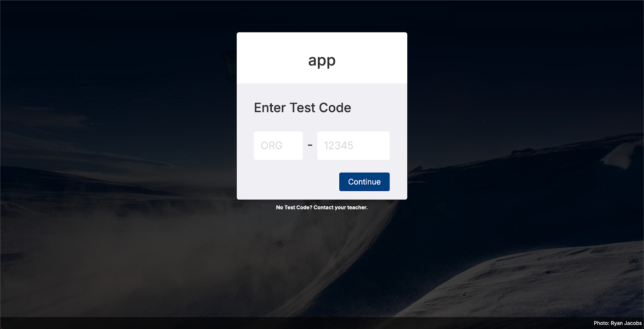Click the blue Continue button
The width and height of the screenshot is (644, 329).
click(x=364, y=182)
